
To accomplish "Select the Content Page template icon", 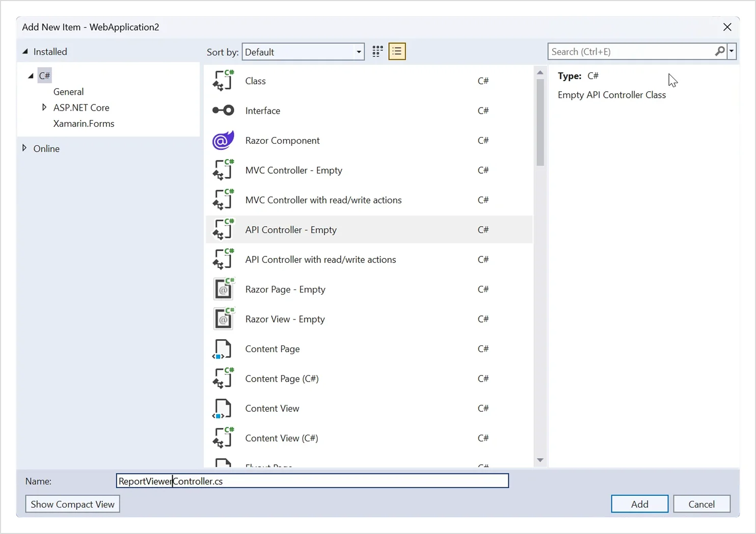I will 222,349.
